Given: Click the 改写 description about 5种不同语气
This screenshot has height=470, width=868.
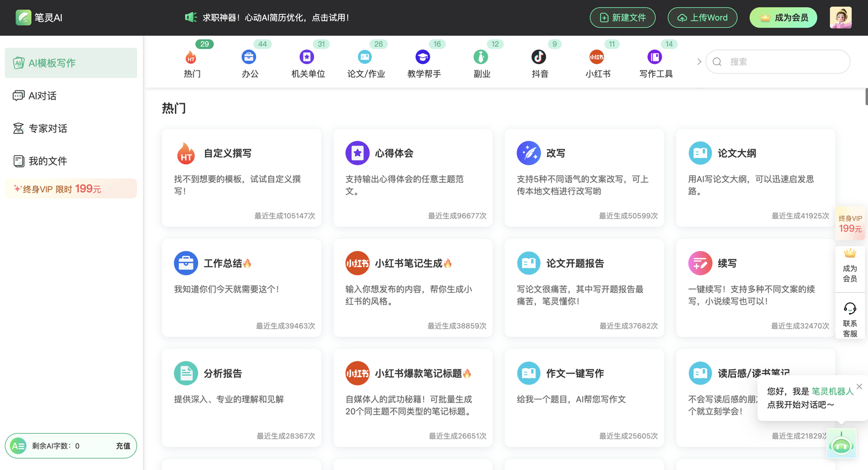Looking at the screenshot, I should tap(582, 185).
